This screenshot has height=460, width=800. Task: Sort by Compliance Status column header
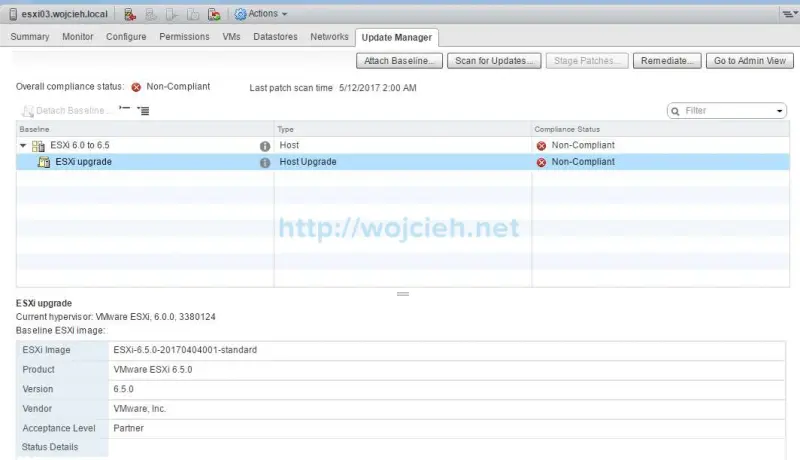(x=660, y=129)
